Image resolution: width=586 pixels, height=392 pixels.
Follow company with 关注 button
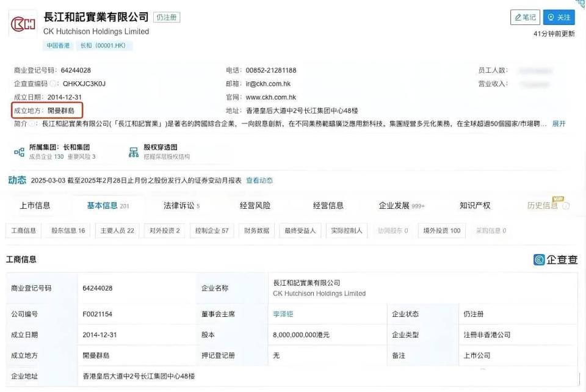[x=559, y=17]
